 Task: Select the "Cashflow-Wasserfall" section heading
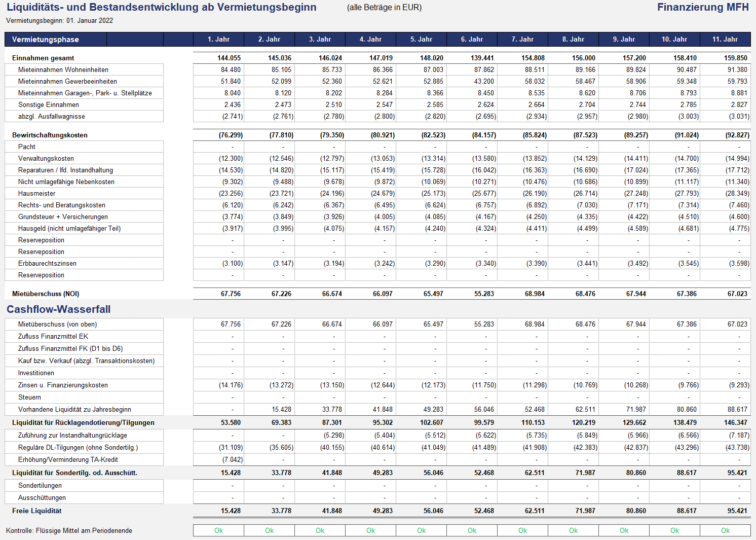tap(58, 309)
